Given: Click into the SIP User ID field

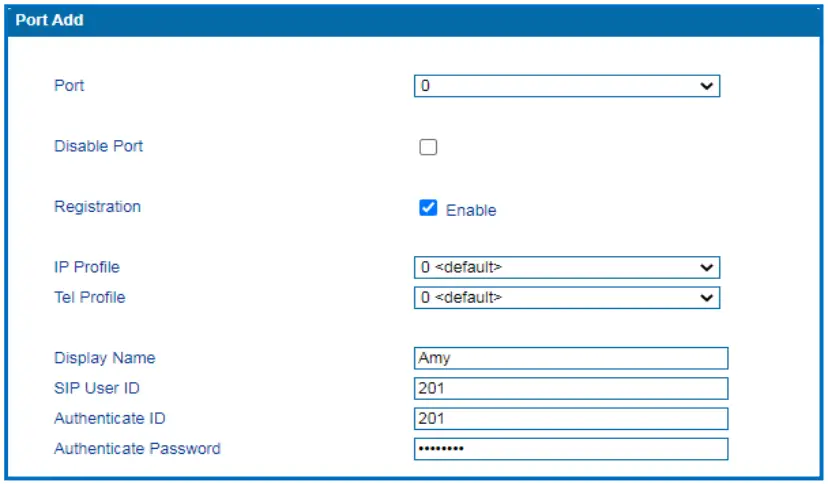Looking at the screenshot, I should pyautogui.click(x=570, y=388).
